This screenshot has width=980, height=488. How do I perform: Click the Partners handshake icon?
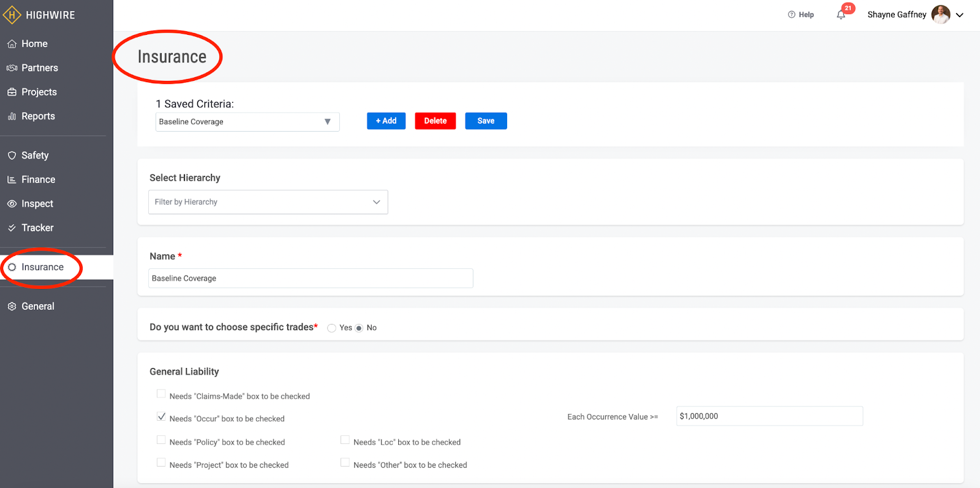point(12,68)
